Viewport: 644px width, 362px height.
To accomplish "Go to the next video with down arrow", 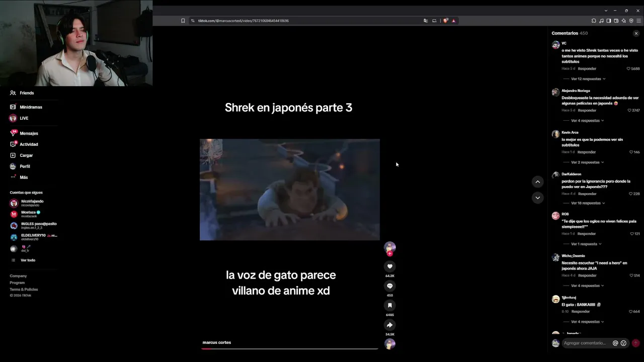I will [x=537, y=198].
